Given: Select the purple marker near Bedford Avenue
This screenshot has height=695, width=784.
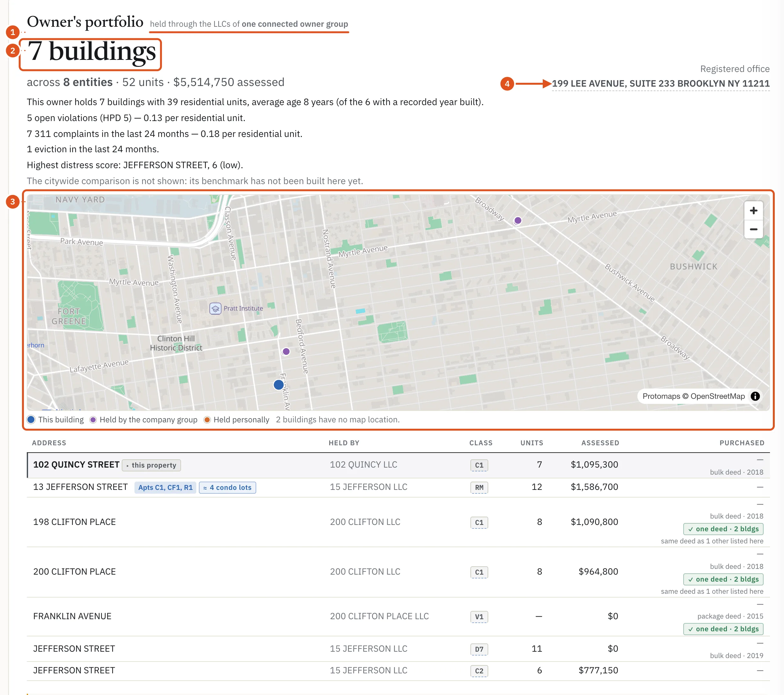Looking at the screenshot, I should click(286, 352).
